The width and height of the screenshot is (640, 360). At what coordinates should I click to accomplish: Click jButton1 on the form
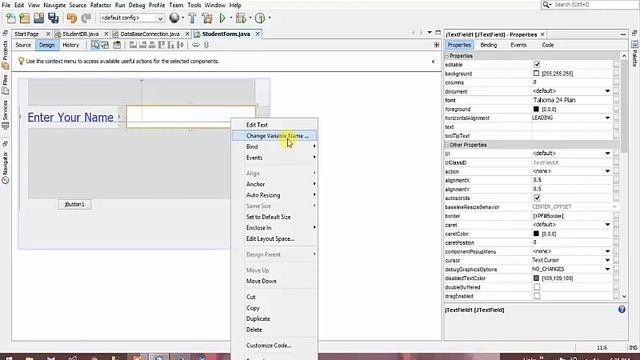click(x=74, y=204)
